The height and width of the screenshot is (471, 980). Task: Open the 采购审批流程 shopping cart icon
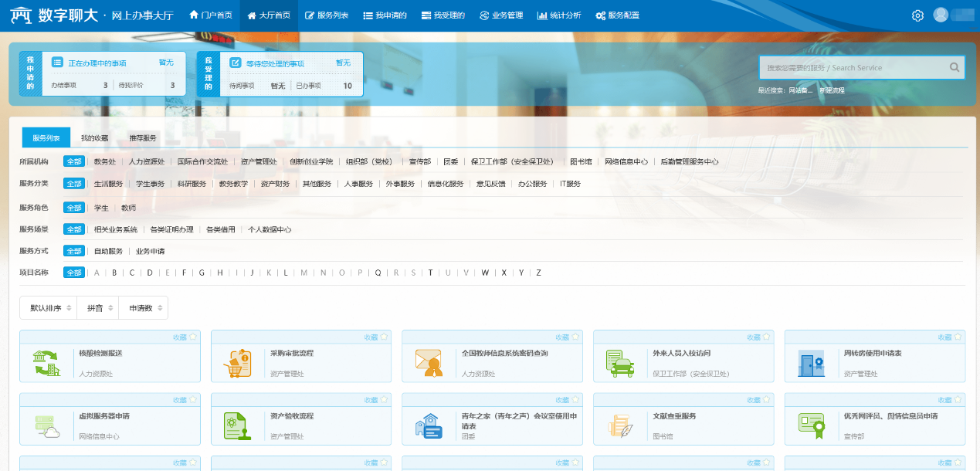pyautogui.click(x=237, y=363)
